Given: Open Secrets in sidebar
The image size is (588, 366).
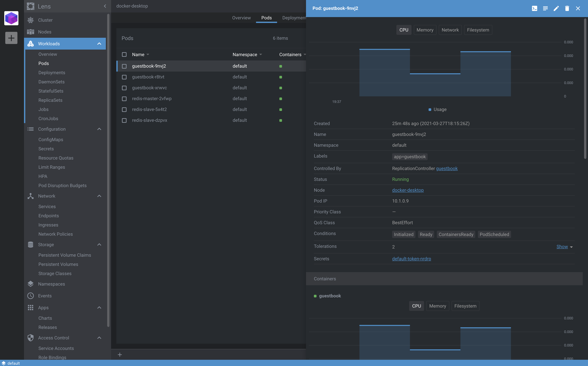Looking at the screenshot, I should point(46,149).
